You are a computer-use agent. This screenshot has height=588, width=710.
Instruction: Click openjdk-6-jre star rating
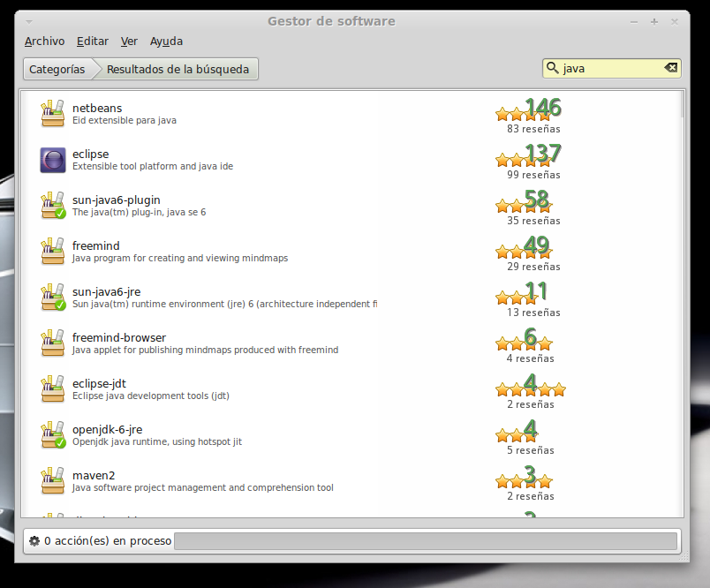coord(517,430)
